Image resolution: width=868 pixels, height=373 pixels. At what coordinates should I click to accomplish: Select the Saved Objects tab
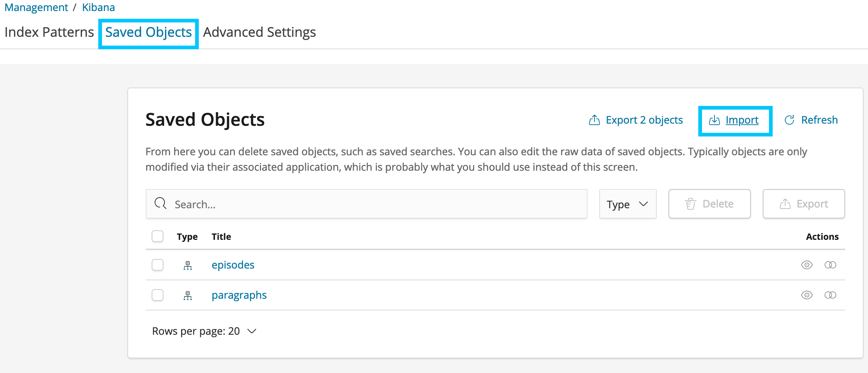[148, 32]
